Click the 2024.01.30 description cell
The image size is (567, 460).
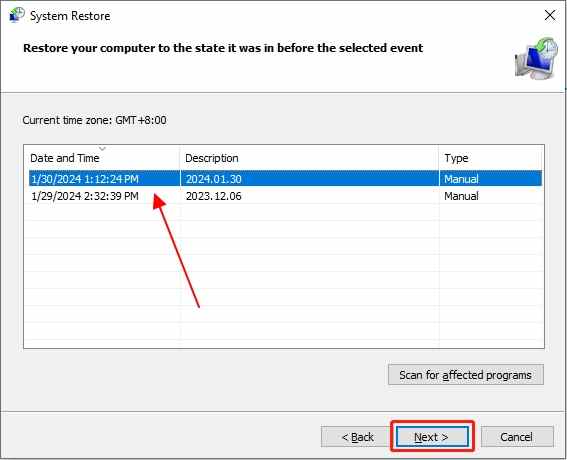[x=214, y=179]
